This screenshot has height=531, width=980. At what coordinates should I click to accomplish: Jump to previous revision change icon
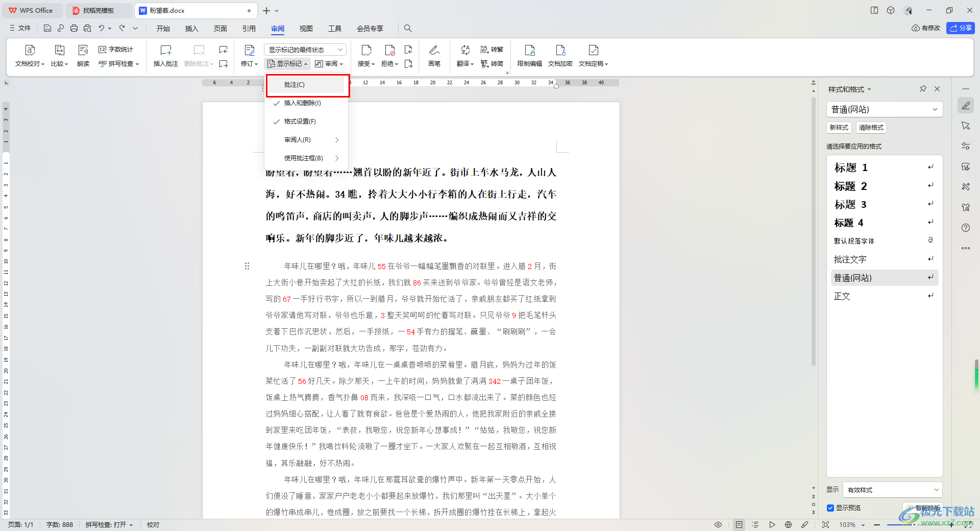pyautogui.click(x=408, y=50)
